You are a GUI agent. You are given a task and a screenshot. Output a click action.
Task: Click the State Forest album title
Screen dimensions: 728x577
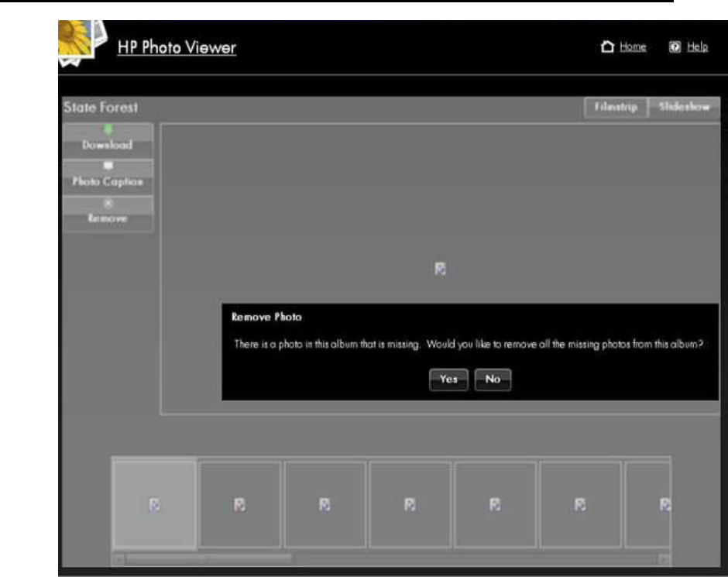tap(101, 107)
